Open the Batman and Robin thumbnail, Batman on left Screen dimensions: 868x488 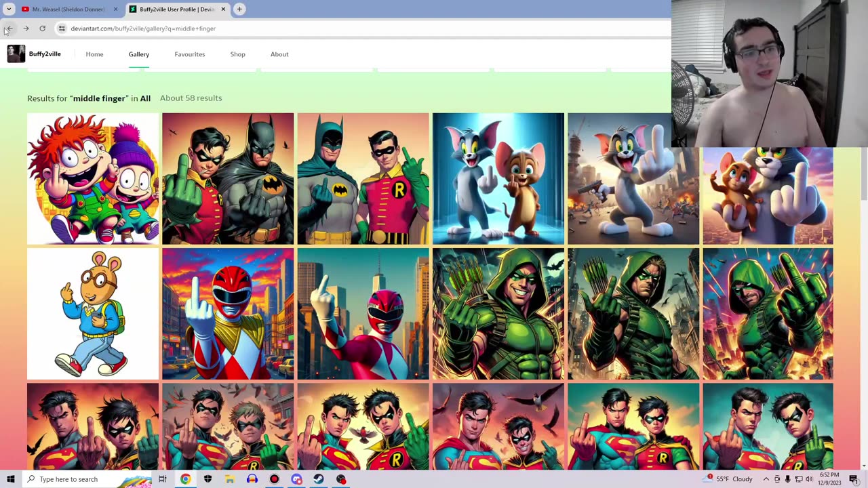point(363,178)
